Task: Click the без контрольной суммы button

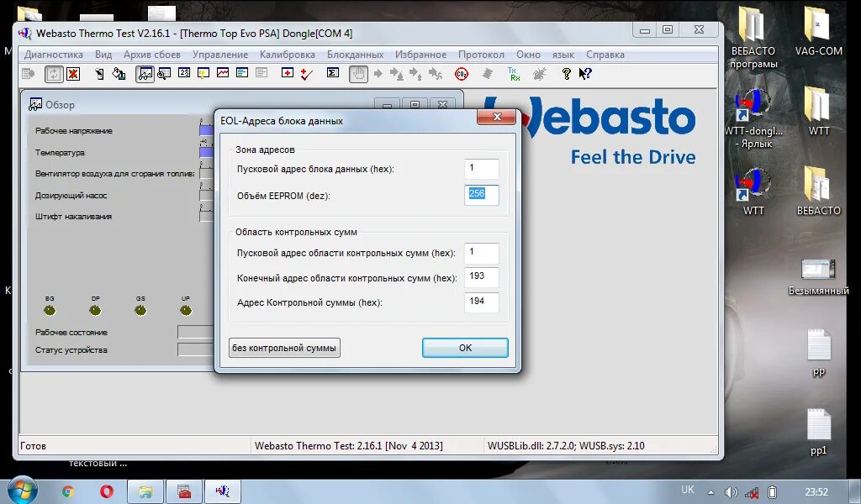Action: [284, 348]
